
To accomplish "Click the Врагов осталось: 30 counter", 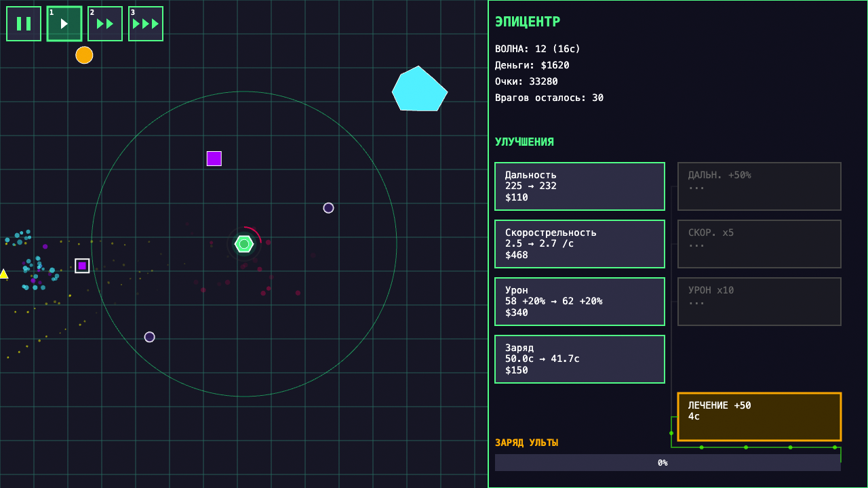I will pos(549,98).
